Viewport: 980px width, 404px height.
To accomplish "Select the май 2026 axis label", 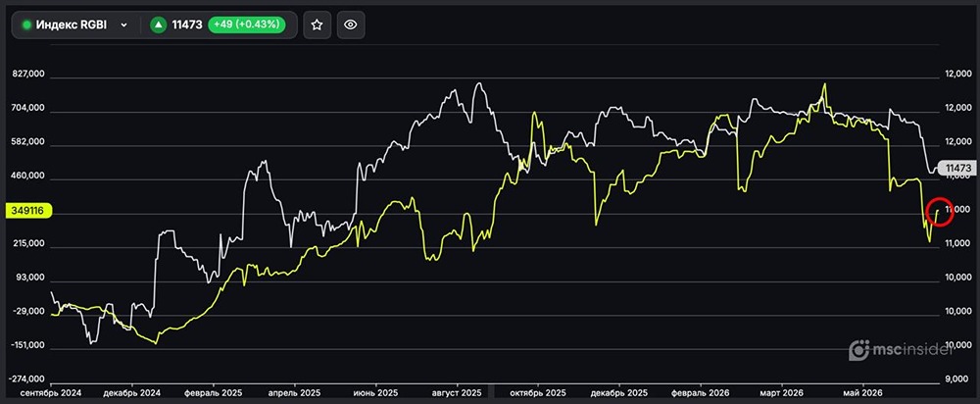I will click(863, 393).
